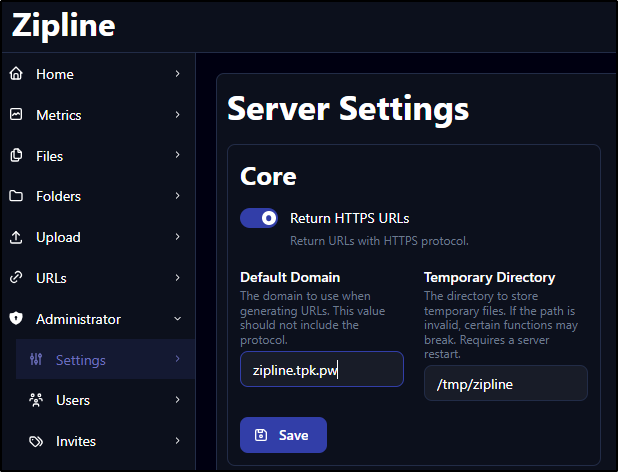The image size is (618, 472).
Task: Collapse the Administrator section chevron
Action: pyautogui.click(x=178, y=319)
